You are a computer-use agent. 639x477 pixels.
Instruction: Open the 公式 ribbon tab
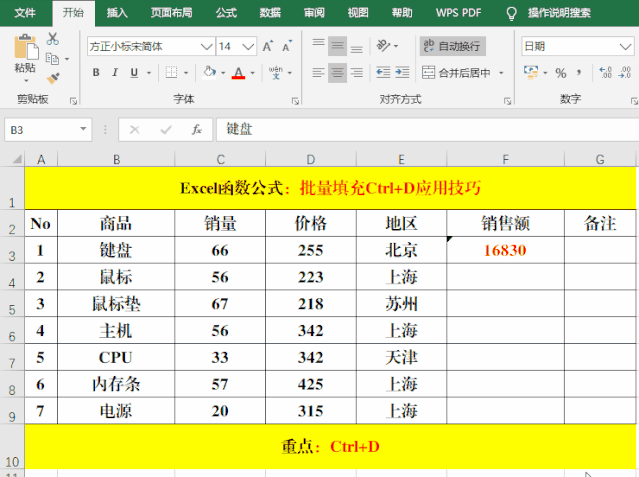[x=226, y=13]
